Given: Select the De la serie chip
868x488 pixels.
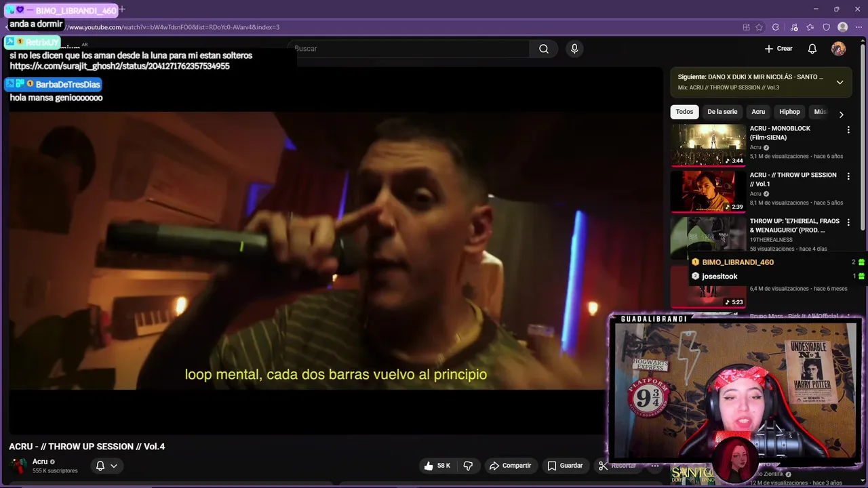Looking at the screenshot, I should tap(722, 112).
